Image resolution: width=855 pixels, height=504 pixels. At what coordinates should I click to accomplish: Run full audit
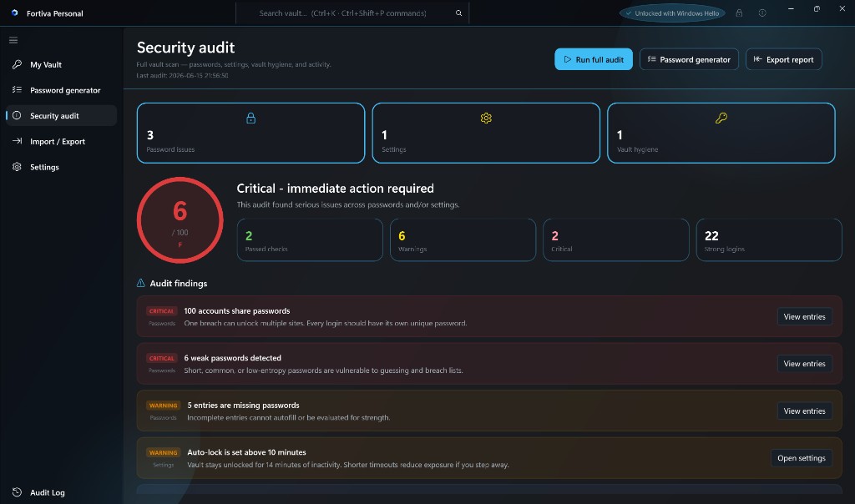[594, 59]
